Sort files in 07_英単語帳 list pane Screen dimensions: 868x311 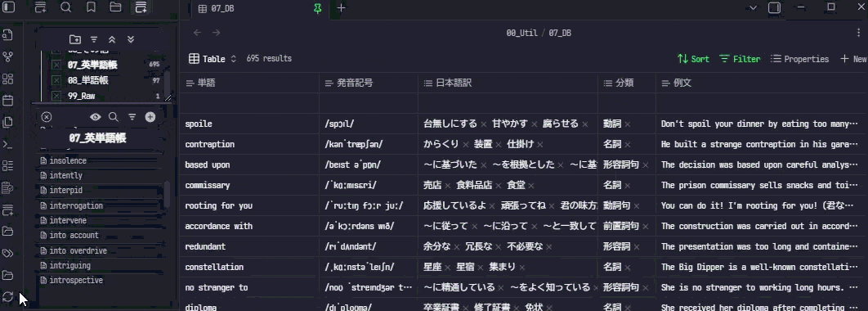click(132, 117)
